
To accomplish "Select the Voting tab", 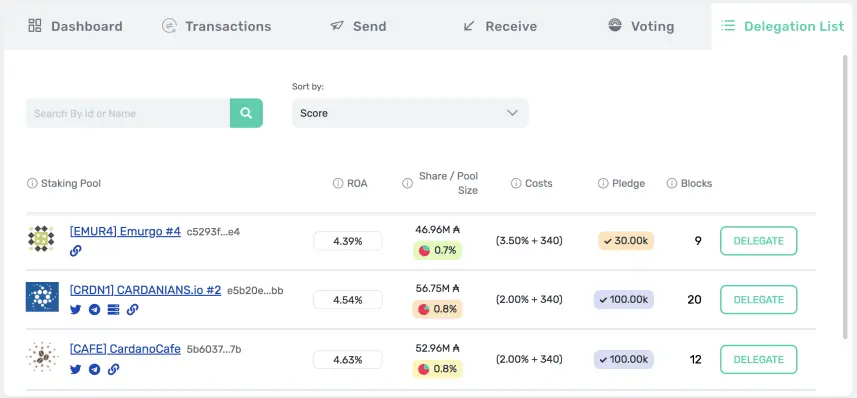I will 641,26.
